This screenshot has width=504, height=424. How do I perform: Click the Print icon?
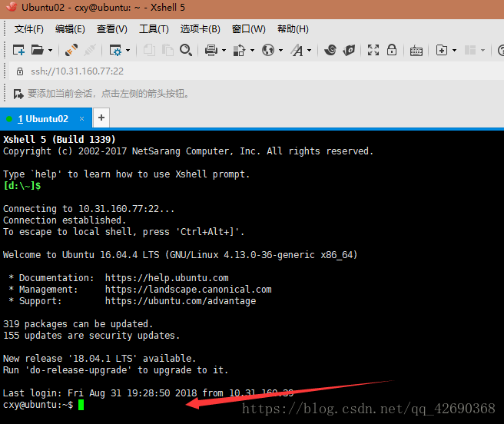[211, 50]
